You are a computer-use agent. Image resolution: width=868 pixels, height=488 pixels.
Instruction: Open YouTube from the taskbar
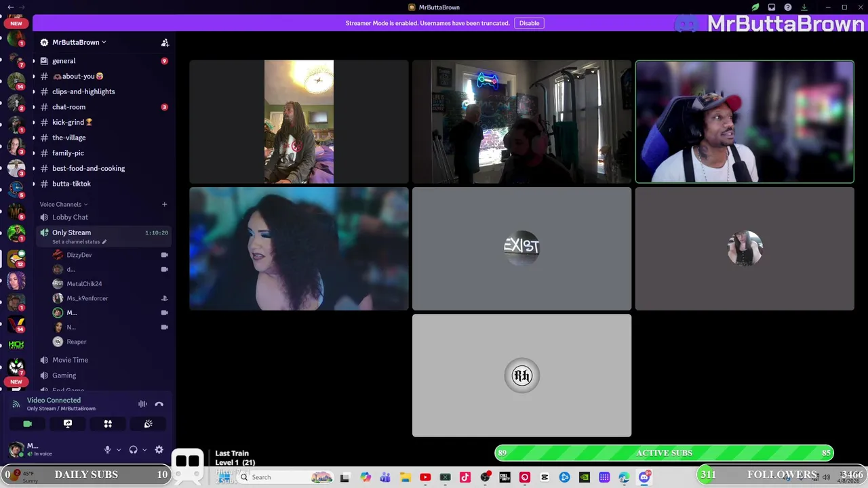425,477
